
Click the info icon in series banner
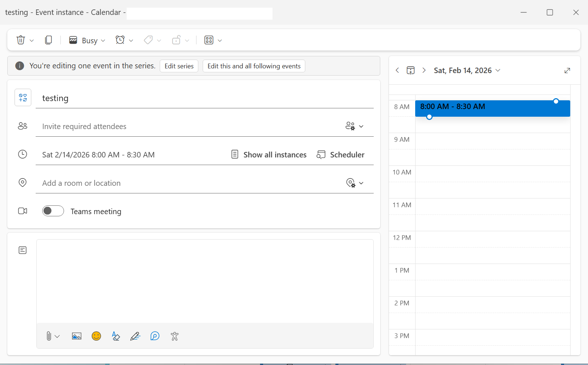20,66
